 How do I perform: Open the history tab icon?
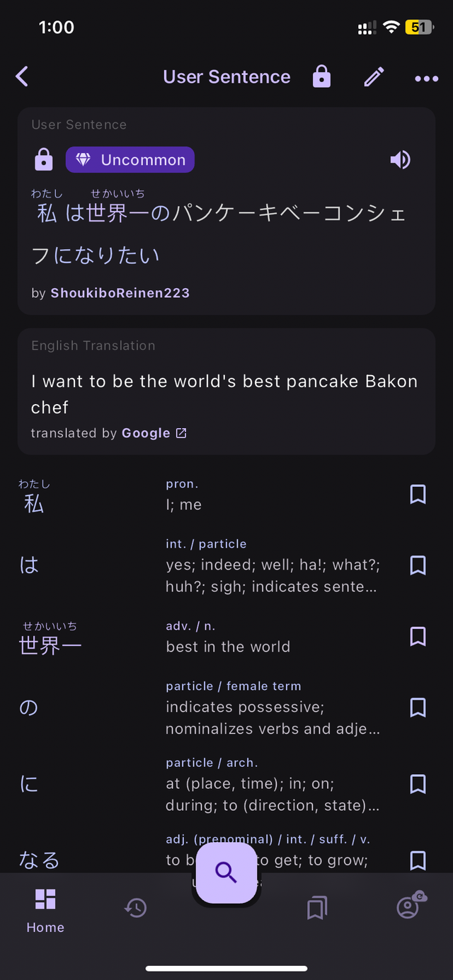[x=135, y=908]
